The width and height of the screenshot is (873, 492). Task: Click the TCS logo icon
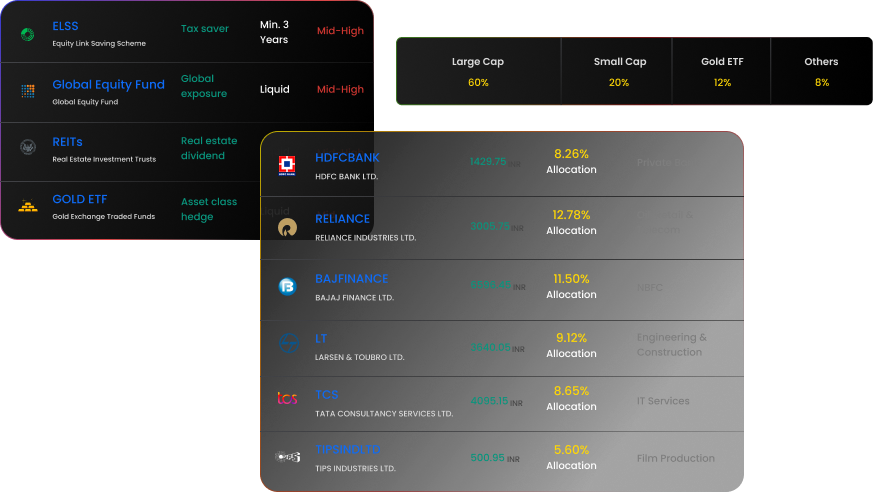287,398
